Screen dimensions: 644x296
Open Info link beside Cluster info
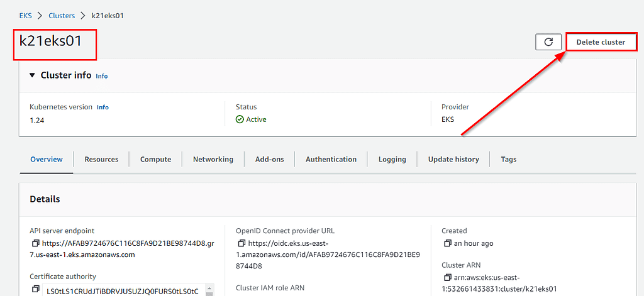point(102,76)
